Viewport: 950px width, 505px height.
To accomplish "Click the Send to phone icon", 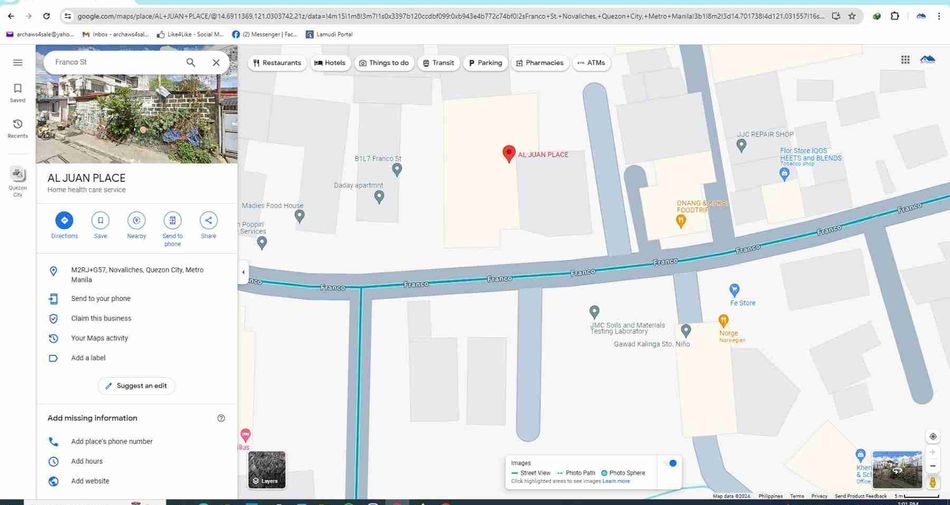I will click(172, 221).
